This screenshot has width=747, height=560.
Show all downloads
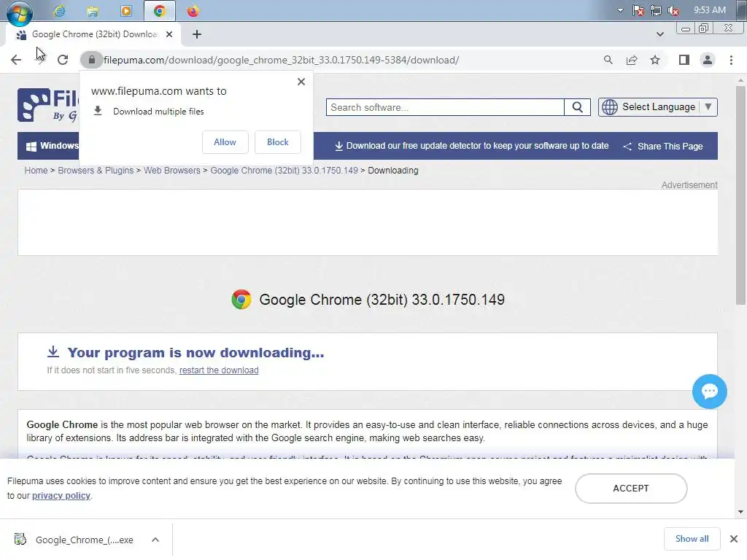pyautogui.click(x=692, y=539)
